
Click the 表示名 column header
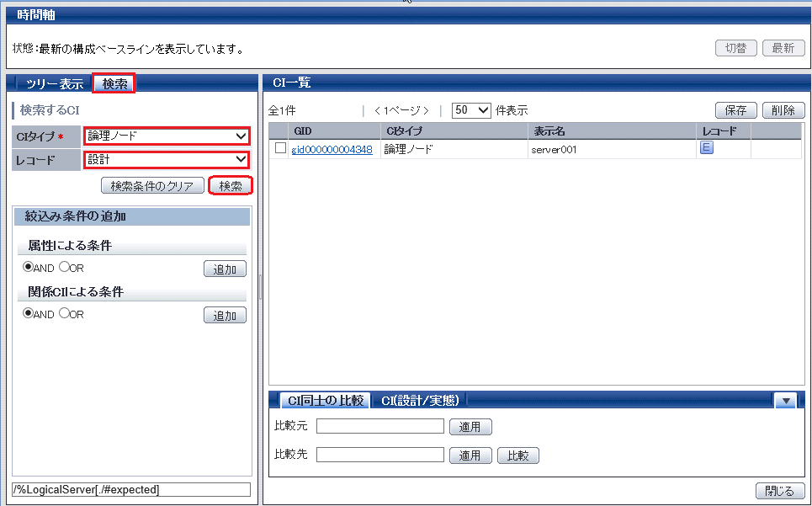612,131
